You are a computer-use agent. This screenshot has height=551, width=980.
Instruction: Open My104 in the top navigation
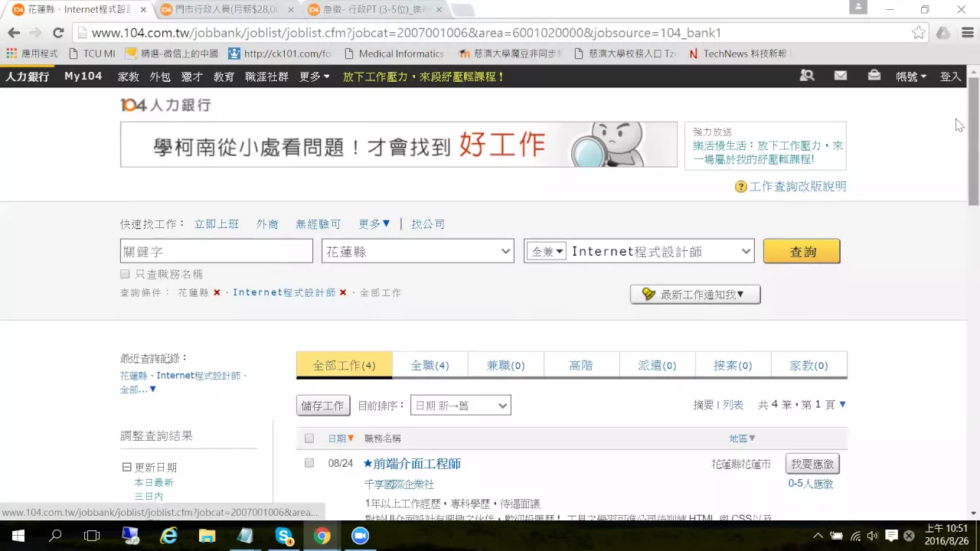coord(83,77)
